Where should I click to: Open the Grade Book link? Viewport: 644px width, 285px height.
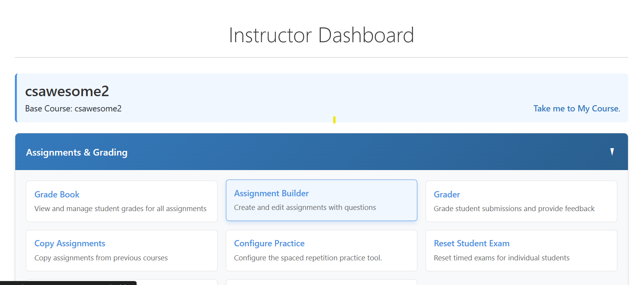tap(57, 194)
